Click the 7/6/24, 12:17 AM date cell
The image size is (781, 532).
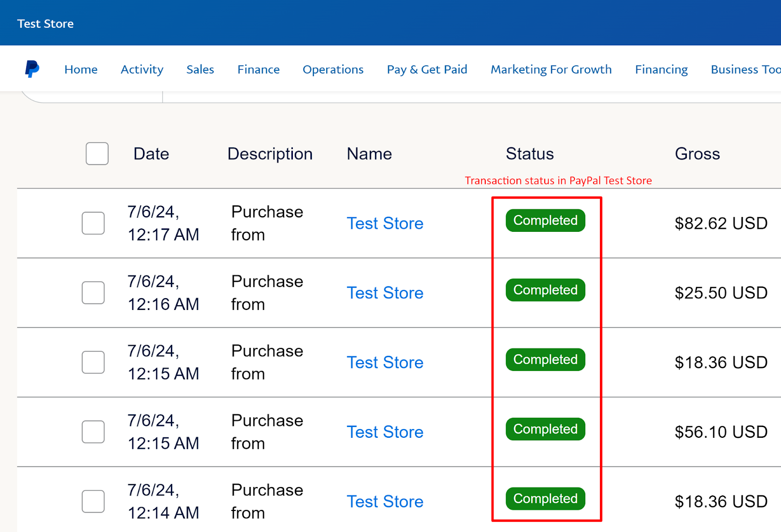point(163,223)
